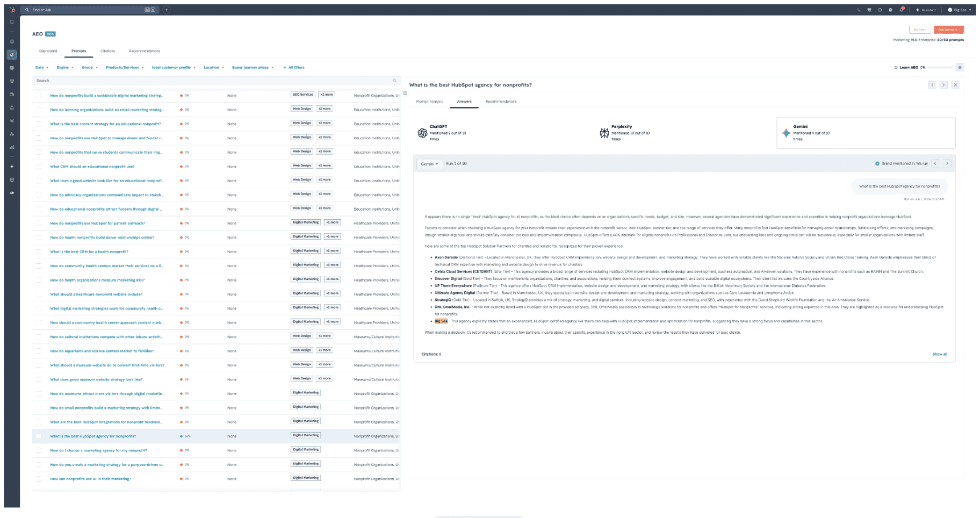Check 'What CRM should an educational nonprofit' checkbox

[x=38, y=167]
